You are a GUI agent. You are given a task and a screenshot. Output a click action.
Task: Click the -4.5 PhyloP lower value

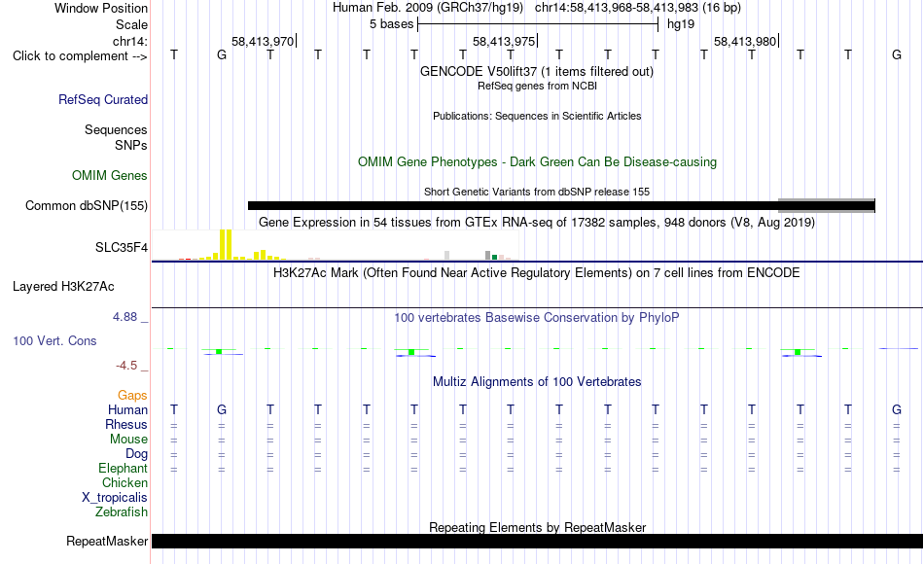click(126, 366)
